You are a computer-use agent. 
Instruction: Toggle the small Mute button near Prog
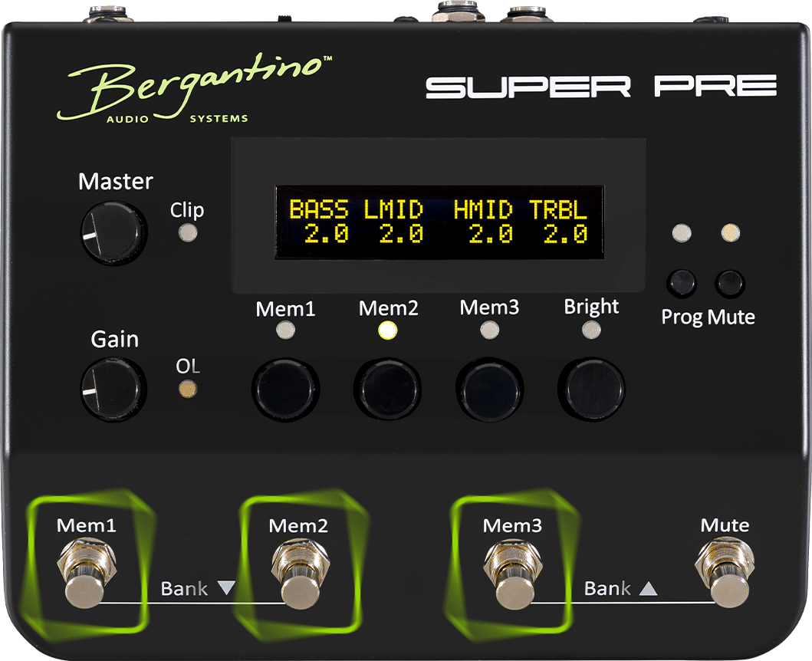pos(729,284)
